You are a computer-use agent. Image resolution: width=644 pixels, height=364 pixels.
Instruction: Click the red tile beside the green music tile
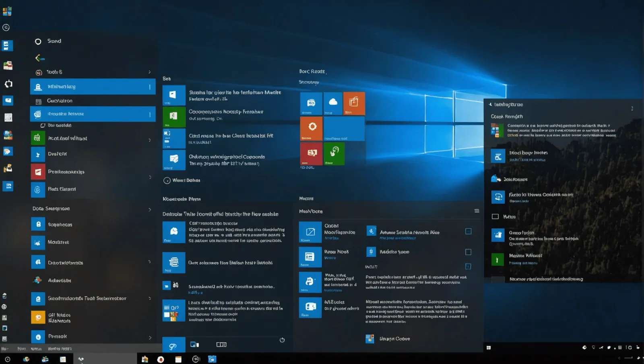pos(311,153)
